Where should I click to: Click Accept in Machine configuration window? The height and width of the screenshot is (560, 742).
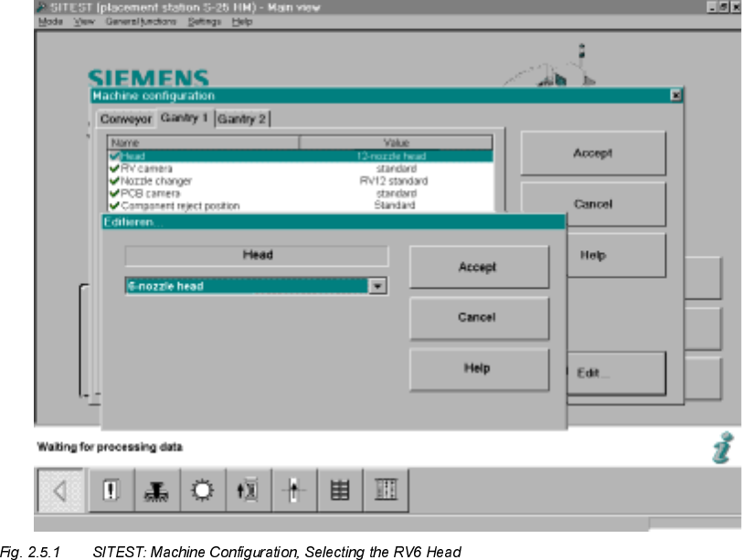click(x=593, y=153)
